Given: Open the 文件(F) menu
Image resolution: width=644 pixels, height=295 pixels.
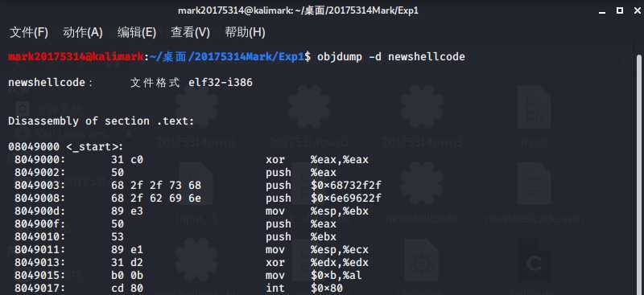Looking at the screenshot, I should tap(28, 32).
